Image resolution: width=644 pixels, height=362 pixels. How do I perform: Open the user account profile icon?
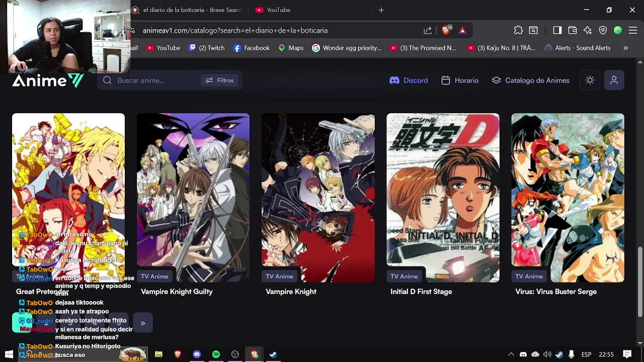pos(614,80)
